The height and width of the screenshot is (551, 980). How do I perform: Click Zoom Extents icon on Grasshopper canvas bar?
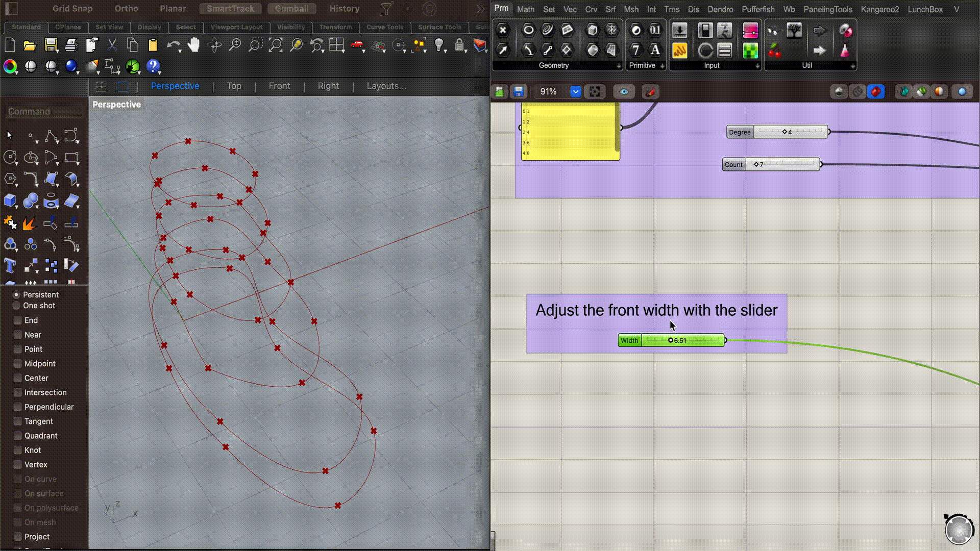click(x=595, y=92)
